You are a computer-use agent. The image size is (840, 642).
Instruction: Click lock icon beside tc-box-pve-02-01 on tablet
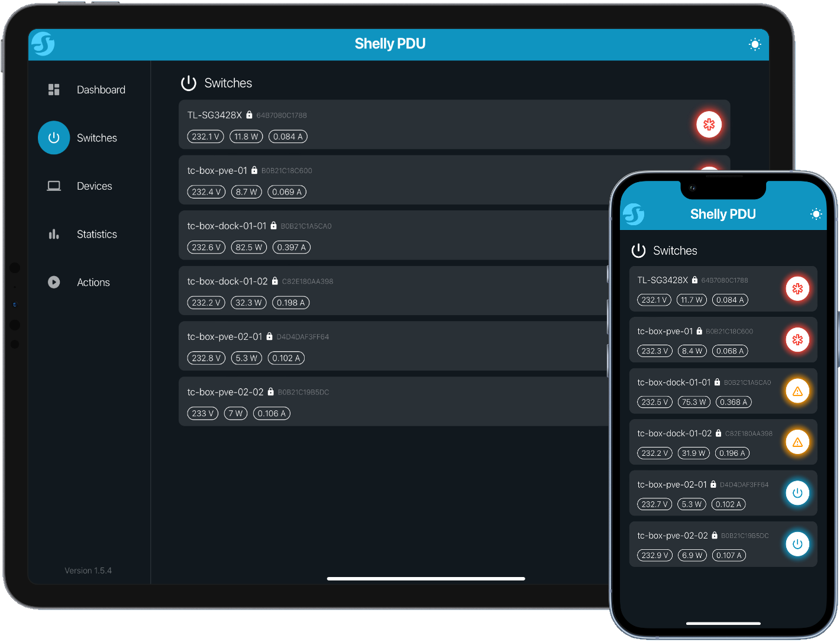point(269,336)
